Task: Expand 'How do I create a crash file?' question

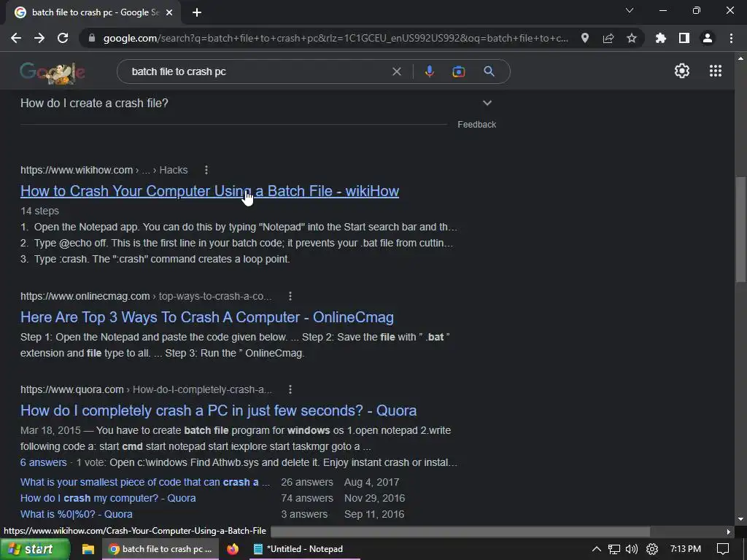Action: point(256,104)
